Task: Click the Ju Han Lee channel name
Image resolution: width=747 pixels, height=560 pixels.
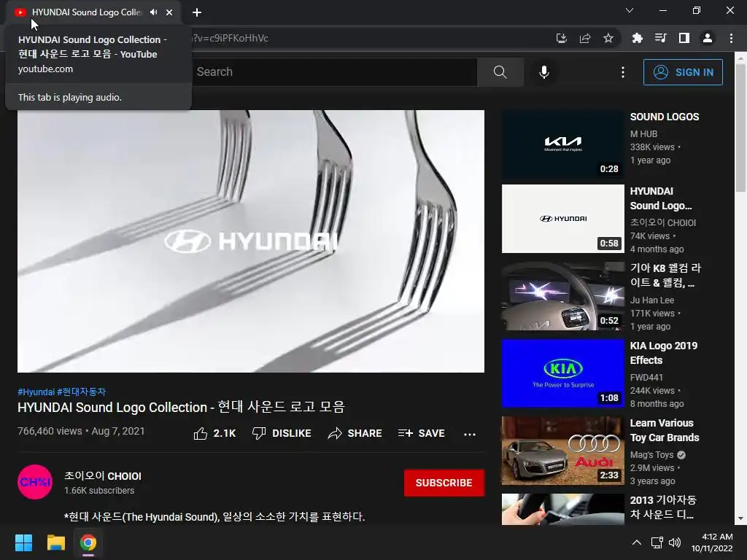Action: point(651,300)
